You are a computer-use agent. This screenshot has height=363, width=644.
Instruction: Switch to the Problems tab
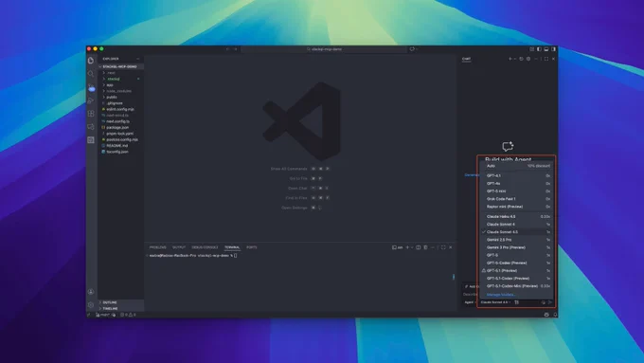pyautogui.click(x=158, y=247)
